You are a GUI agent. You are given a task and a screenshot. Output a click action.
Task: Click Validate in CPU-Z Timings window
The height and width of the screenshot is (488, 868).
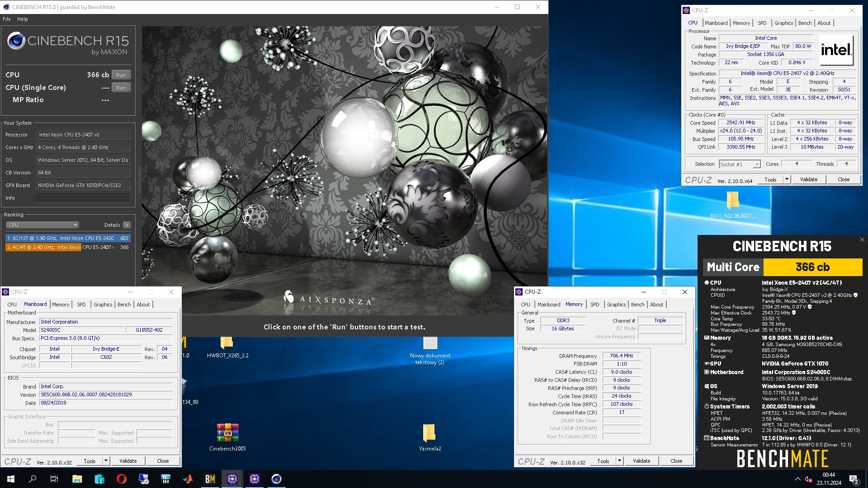(642, 461)
